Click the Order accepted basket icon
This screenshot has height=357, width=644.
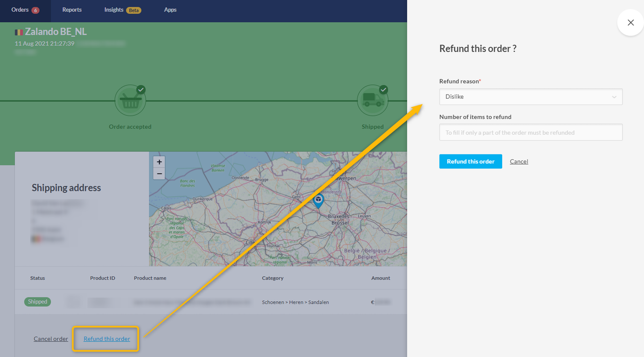pyautogui.click(x=130, y=101)
